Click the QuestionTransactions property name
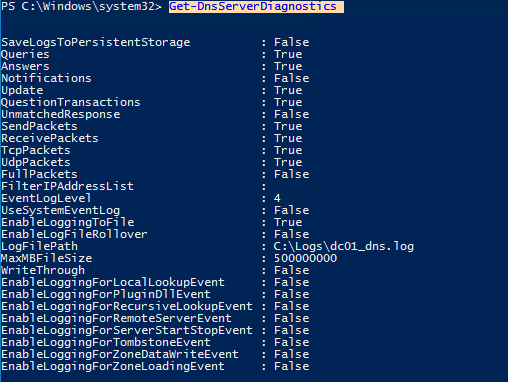 click(x=71, y=103)
